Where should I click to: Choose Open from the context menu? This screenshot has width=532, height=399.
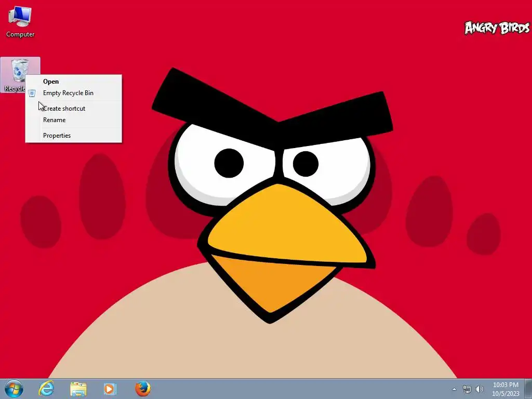tap(73, 82)
